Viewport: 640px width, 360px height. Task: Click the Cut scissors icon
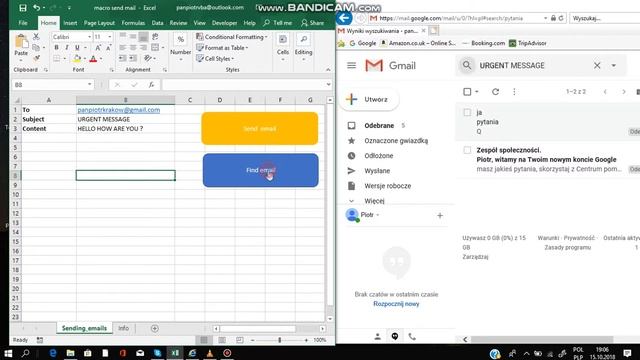coord(36,37)
